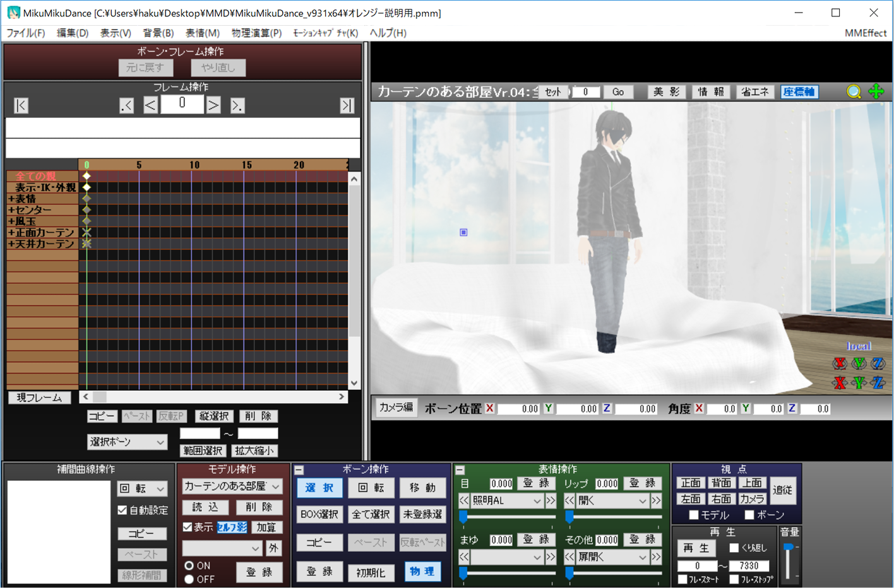Go to previous keyframe (.< button)
Viewport: 894px width, 588px height.
point(126,105)
